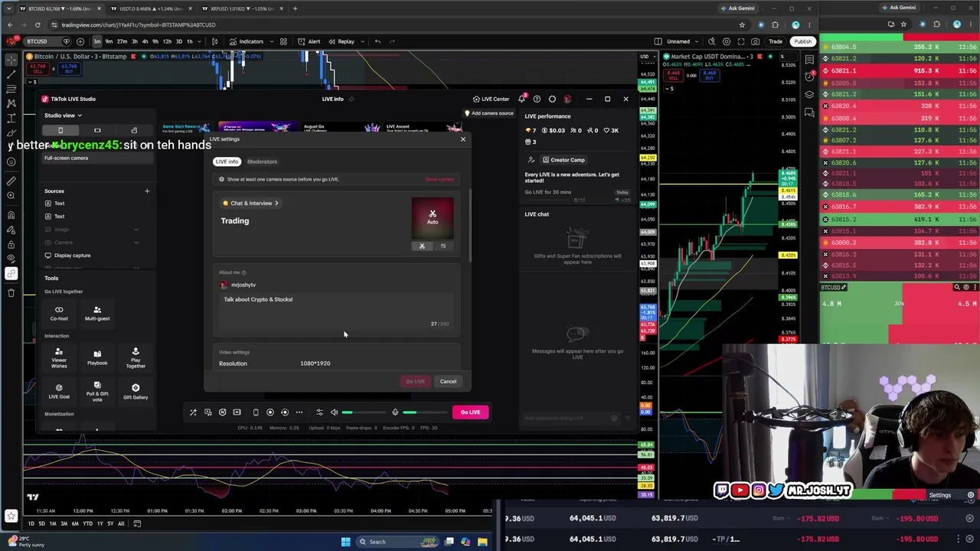Toggle TradingView fullscreen mode
The height and width of the screenshot is (551, 980).
741,41
